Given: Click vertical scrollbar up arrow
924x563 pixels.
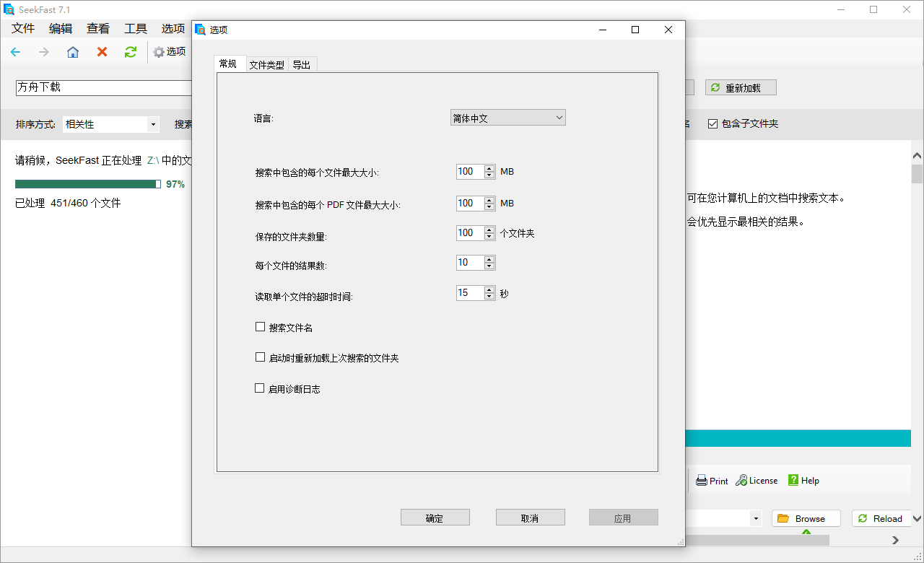Looking at the screenshot, I should coord(917,156).
